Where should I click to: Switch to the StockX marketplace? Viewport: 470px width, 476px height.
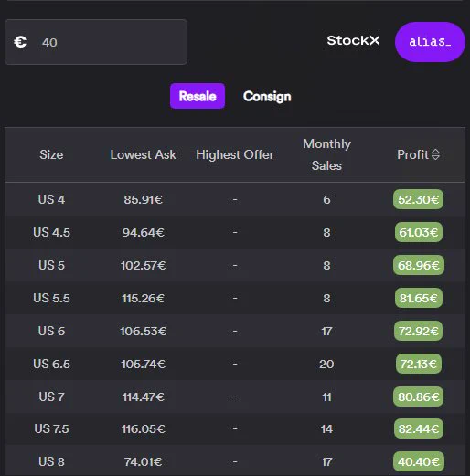point(353,40)
